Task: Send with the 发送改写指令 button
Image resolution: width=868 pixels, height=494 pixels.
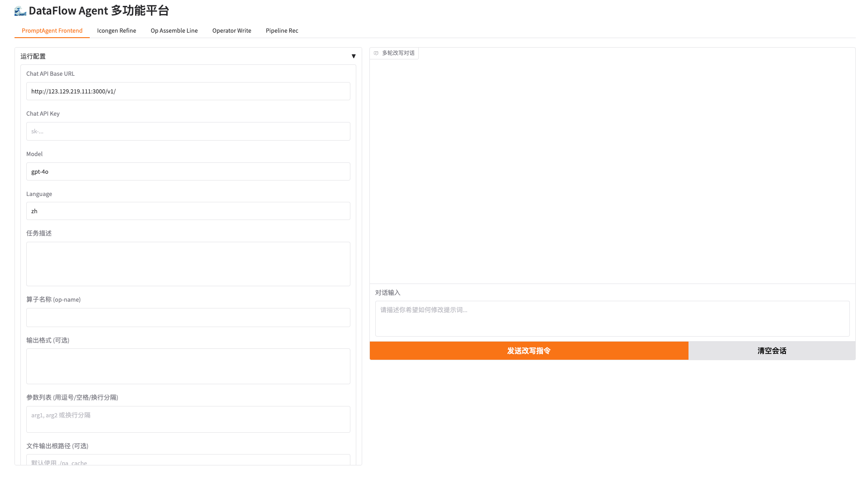Action: click(529, 351)
